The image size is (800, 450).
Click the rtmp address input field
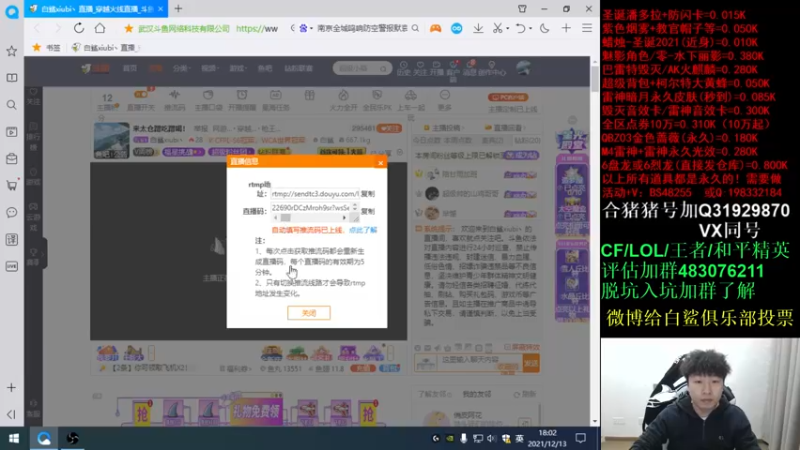315,194
